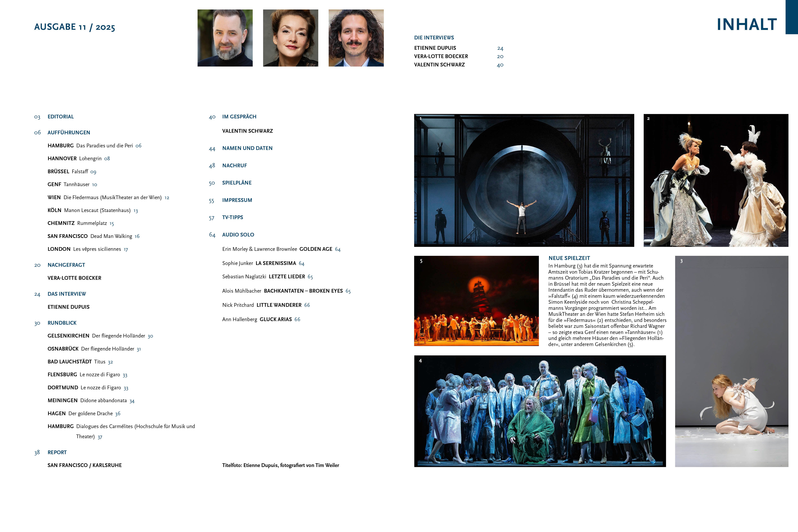Click the HANNOVER Lohengrin entry
Viewport: 798px width, 532px height.
pos(78,158)
